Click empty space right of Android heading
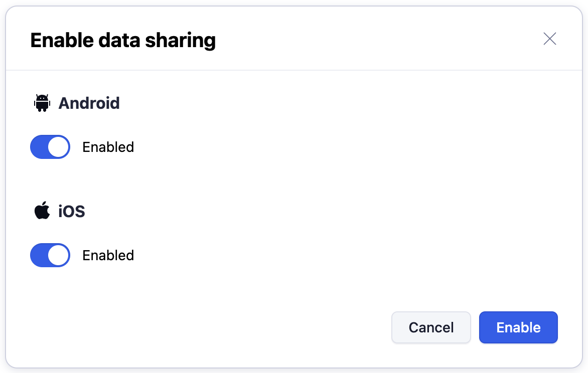Viewport: 588px width, 373px height. (x=326, y=103)
